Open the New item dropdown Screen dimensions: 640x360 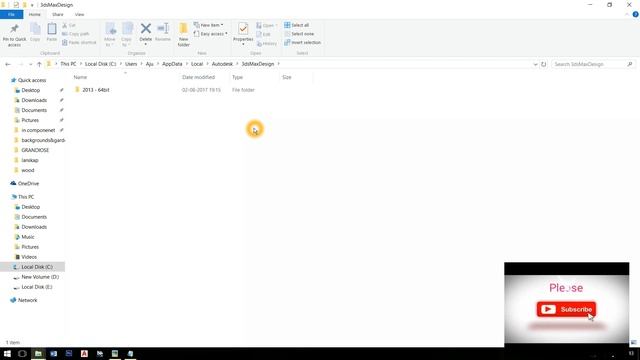click(209, 25)
